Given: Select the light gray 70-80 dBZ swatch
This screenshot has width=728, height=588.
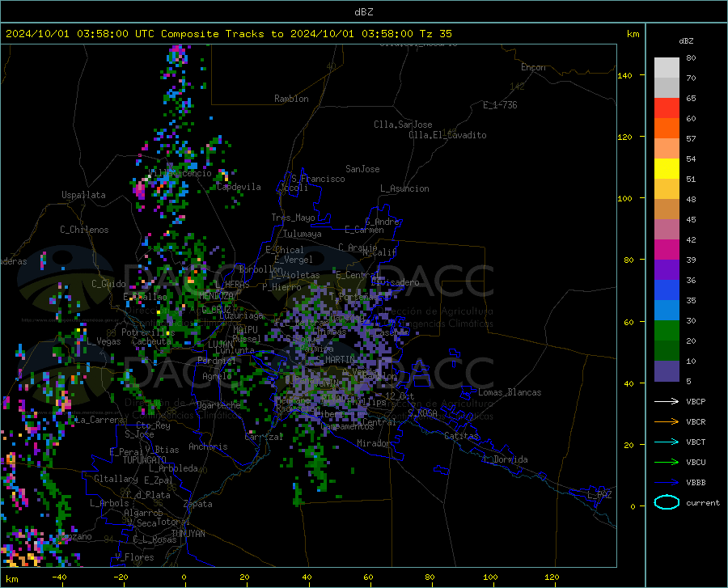Looking at the screenshot, I should click(667, 68).
